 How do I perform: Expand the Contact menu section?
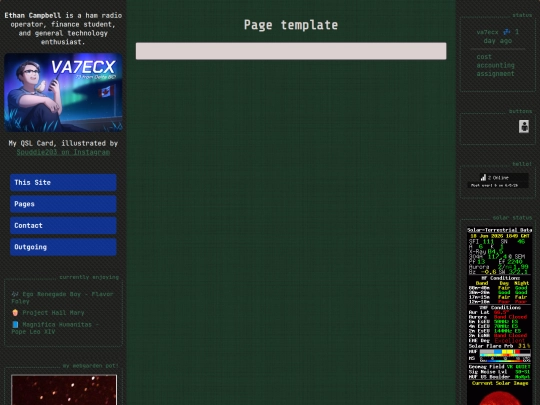click(x=63, y=226)
